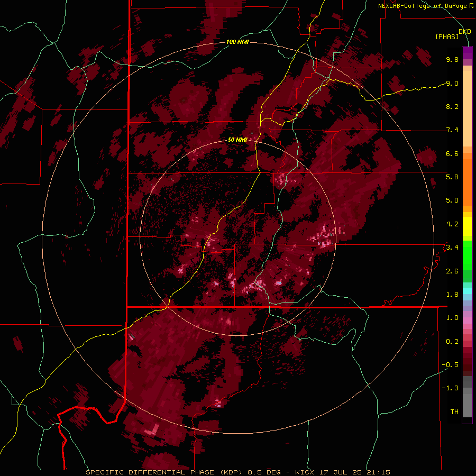Image resolution: width=476 pixels, height=476 pixels.
Task: Select the 5.0 legend value
Action: pyautogui.click(x=452, y=200)
